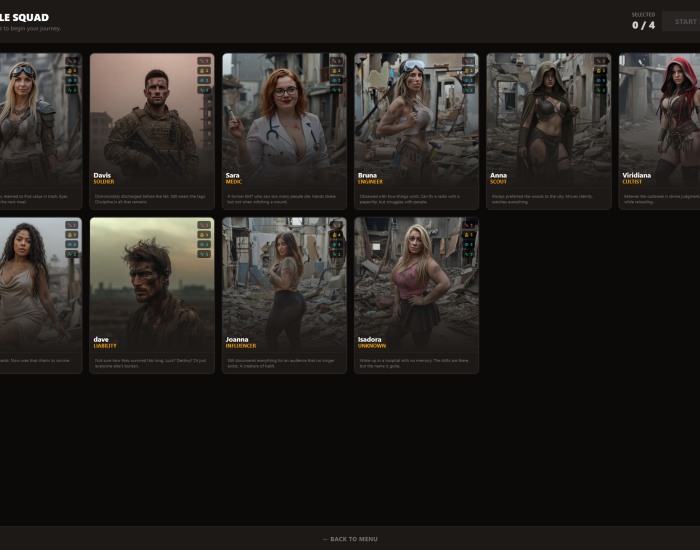Click the MEDIC role label
Screen dimensions: 700x550
pyautogui.click(x=234, y=182)
